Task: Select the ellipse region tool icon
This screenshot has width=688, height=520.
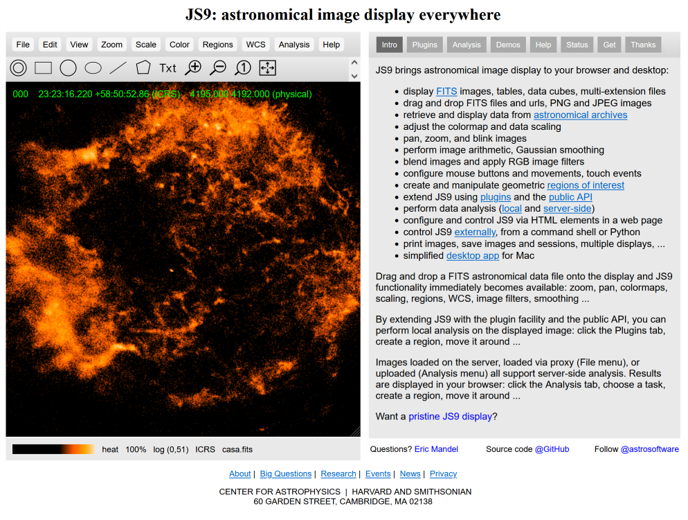Action: (93, 68)
